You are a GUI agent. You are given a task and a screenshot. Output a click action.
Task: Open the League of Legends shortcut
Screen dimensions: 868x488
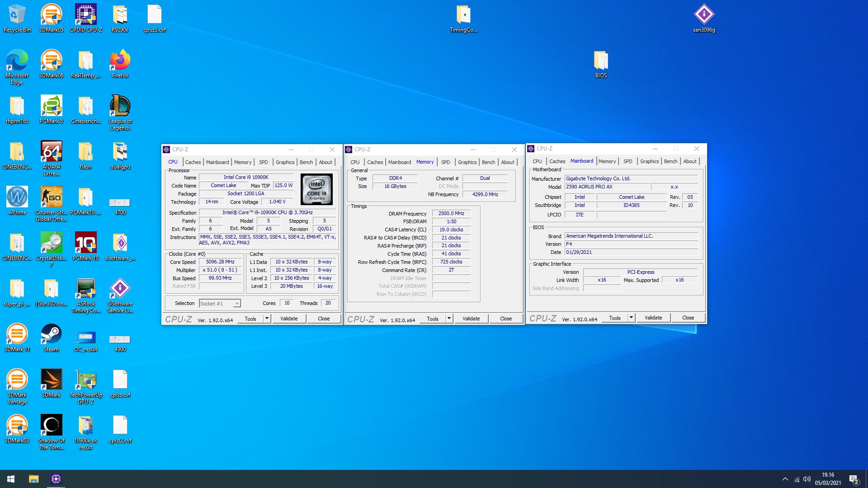pyautogui.click(x=120, y=113)
